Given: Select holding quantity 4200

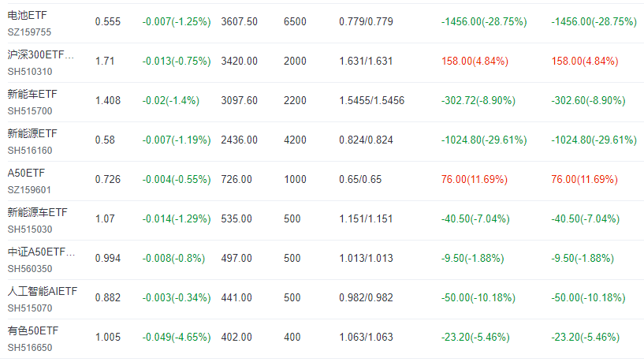Looking at the screenshot, I should (295, 140).
